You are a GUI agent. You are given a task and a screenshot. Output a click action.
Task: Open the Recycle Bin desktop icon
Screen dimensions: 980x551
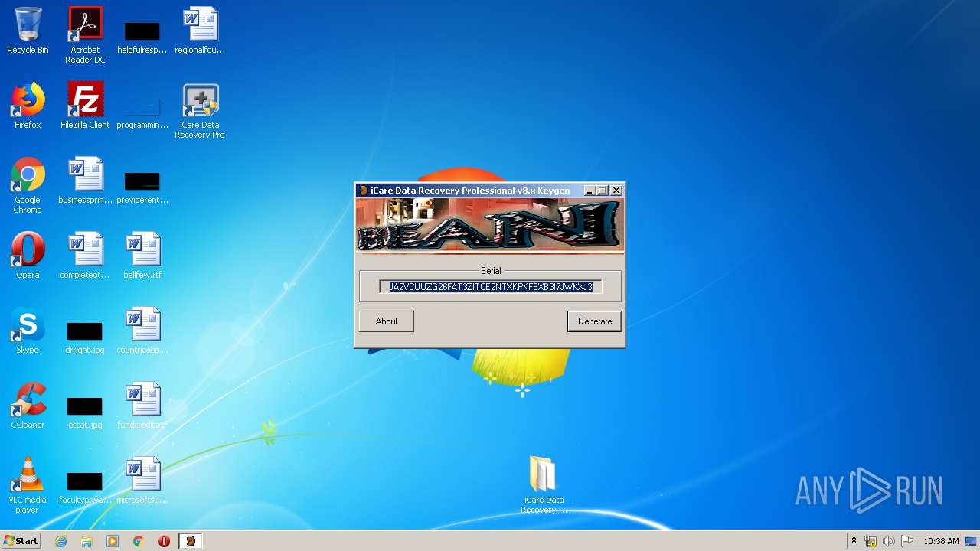(x=28, y=31)
